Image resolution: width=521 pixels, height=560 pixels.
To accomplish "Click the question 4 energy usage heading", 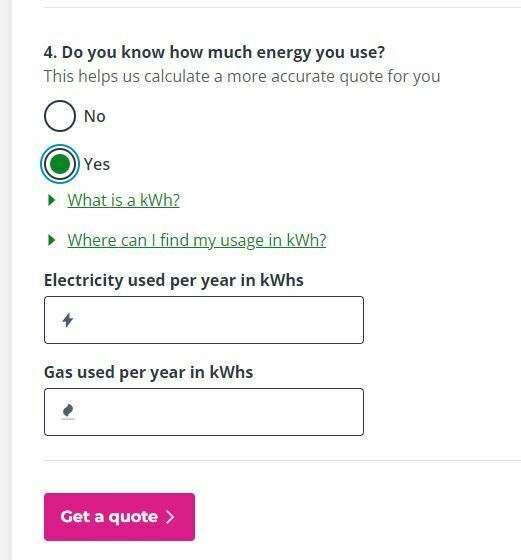I will (214, 52).
